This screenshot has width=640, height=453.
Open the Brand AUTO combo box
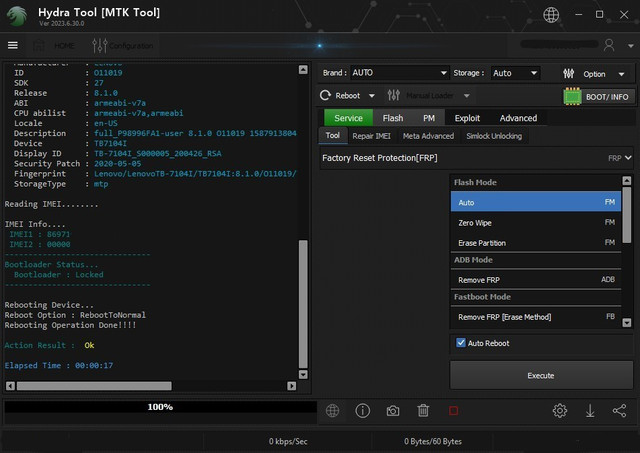point(399,73)
